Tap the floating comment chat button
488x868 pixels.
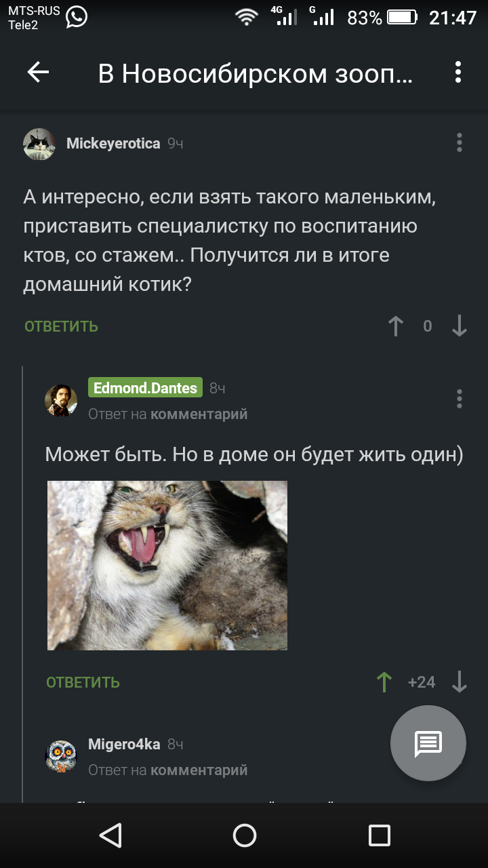click(428, 743)
